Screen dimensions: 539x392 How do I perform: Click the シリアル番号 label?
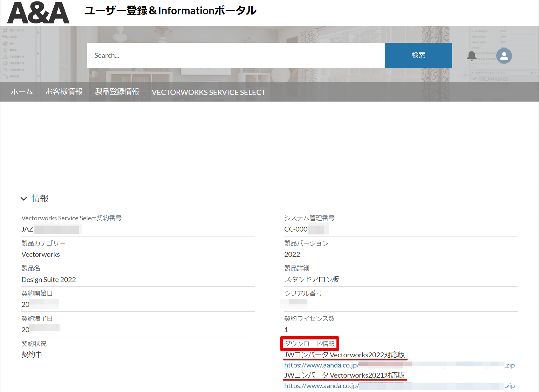tap(303, 293)
